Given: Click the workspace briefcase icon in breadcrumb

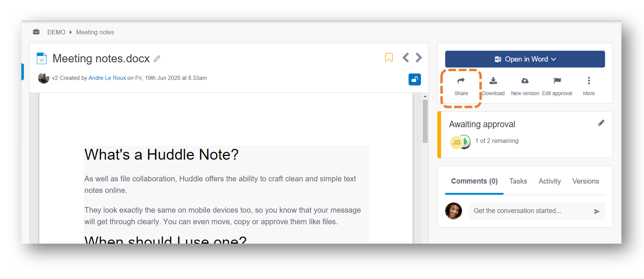Looking at the screenshot, I should [x=36, y=32].
